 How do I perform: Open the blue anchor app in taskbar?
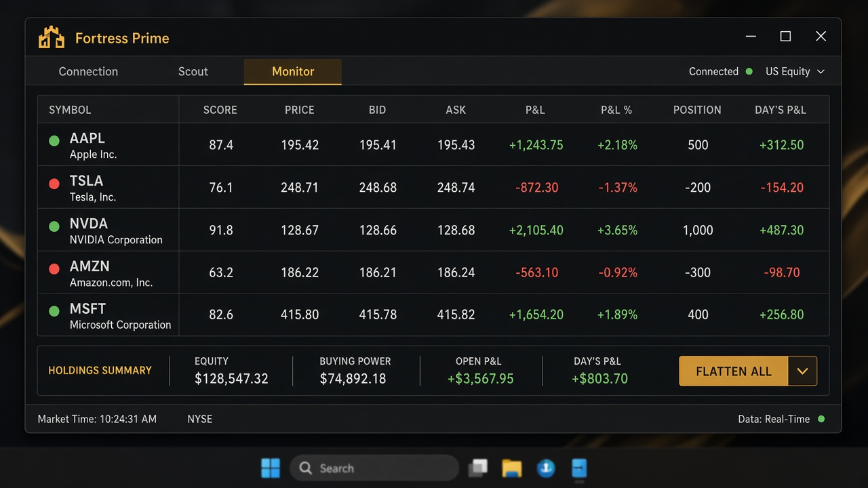click(546, 468)
